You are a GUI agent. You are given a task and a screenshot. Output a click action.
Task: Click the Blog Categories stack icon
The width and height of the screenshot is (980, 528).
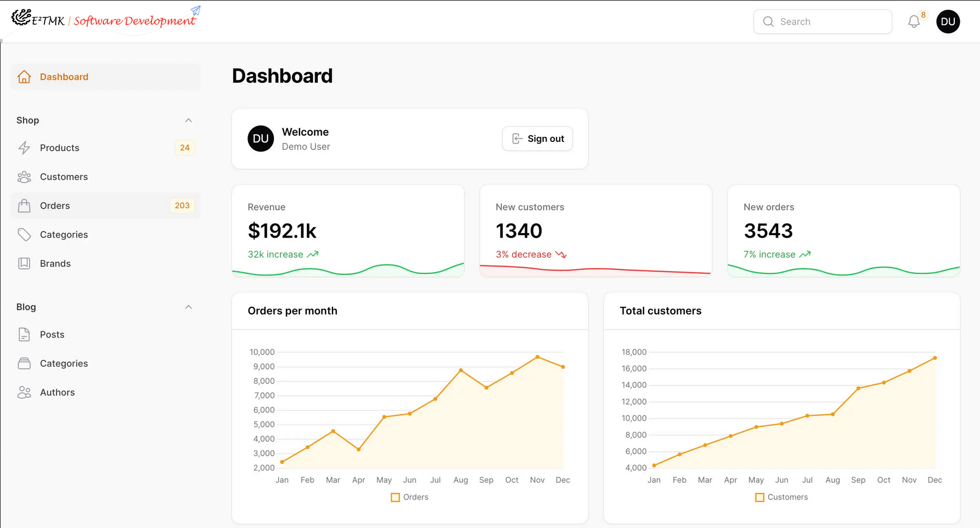tap(24, 363)
